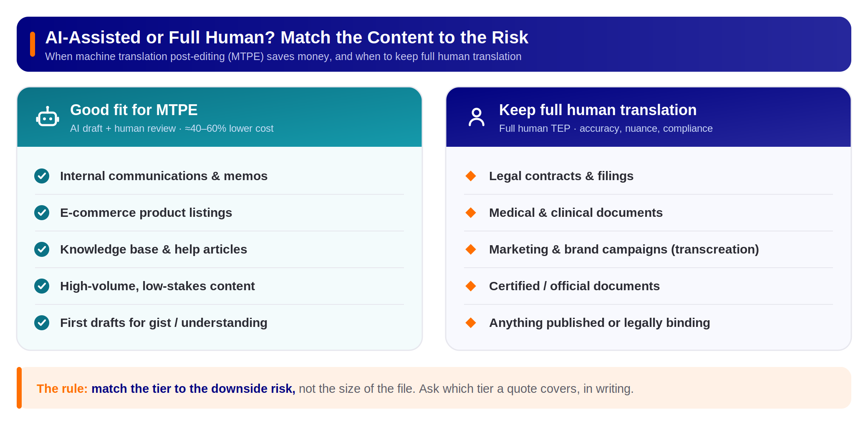Click the bold text match the tier to the downside risk

(x=193, y=389)
